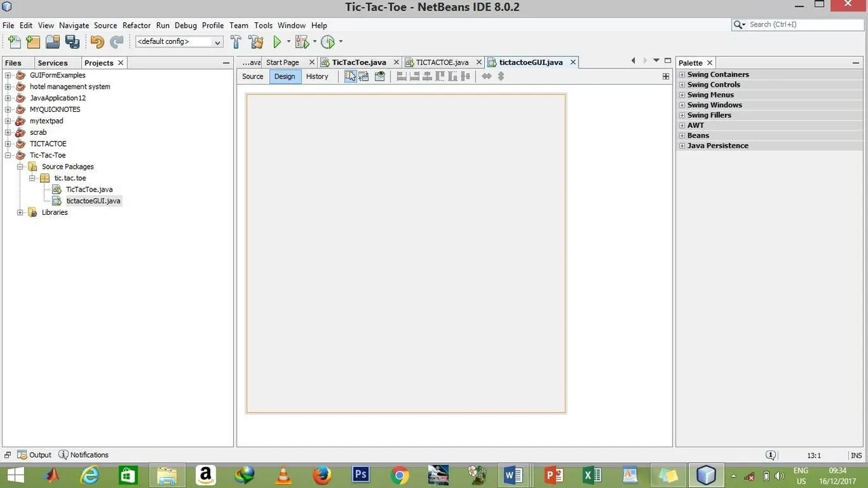This screenshot has width=868, height=488.
Task: Expand the Swing Containers palette category
Action: (x=682, y=75)
